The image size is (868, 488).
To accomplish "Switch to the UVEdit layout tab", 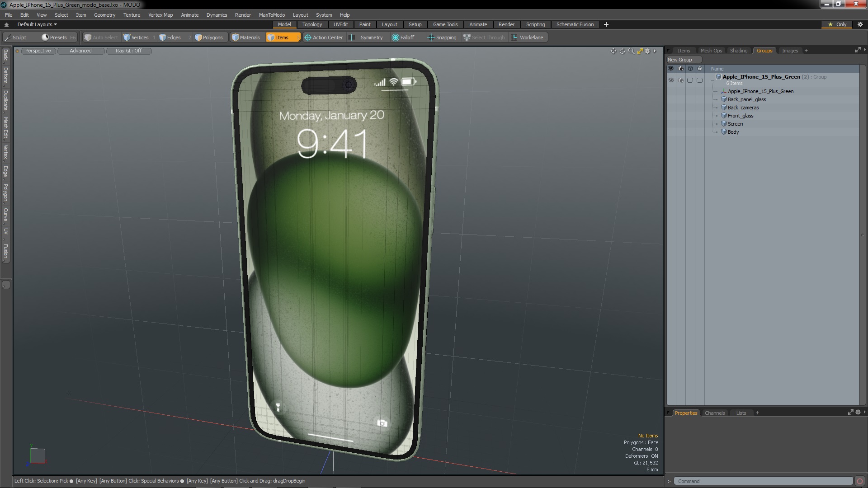I will [x=340, y=24].
